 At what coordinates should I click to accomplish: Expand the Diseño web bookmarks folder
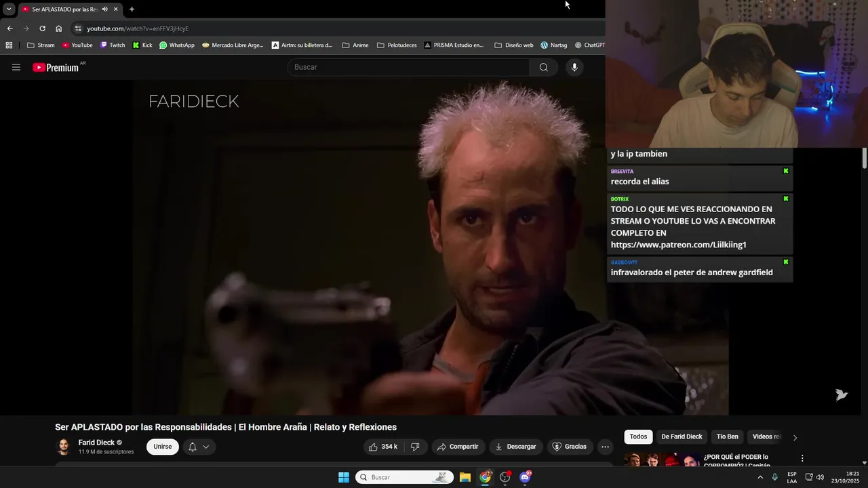coord(514,45)
